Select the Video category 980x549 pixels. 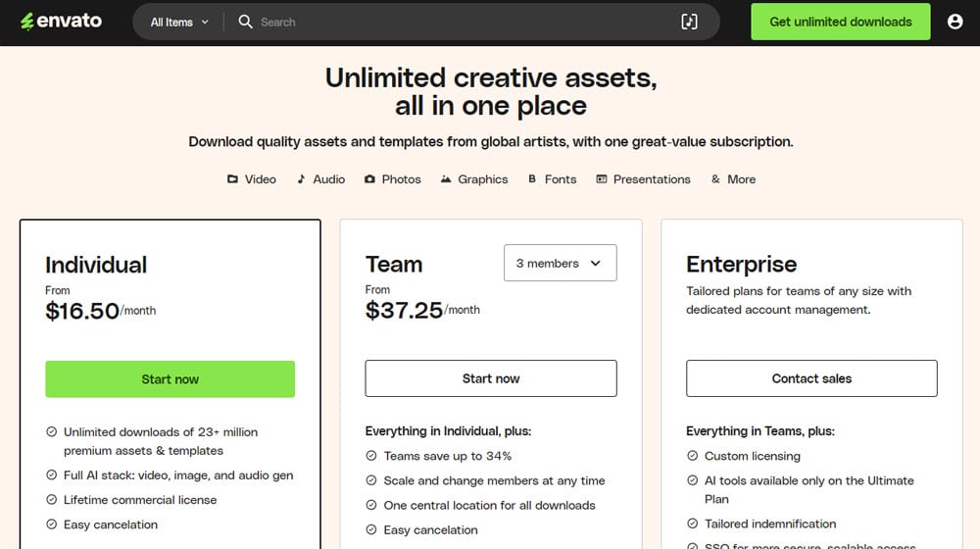pyautogui.click(x=251, y=178)
